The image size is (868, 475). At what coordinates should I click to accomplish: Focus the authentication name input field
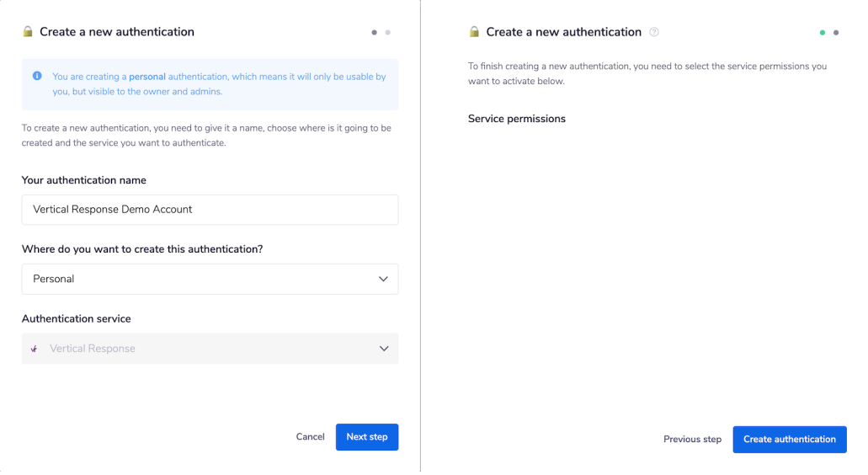coord(210,210)
